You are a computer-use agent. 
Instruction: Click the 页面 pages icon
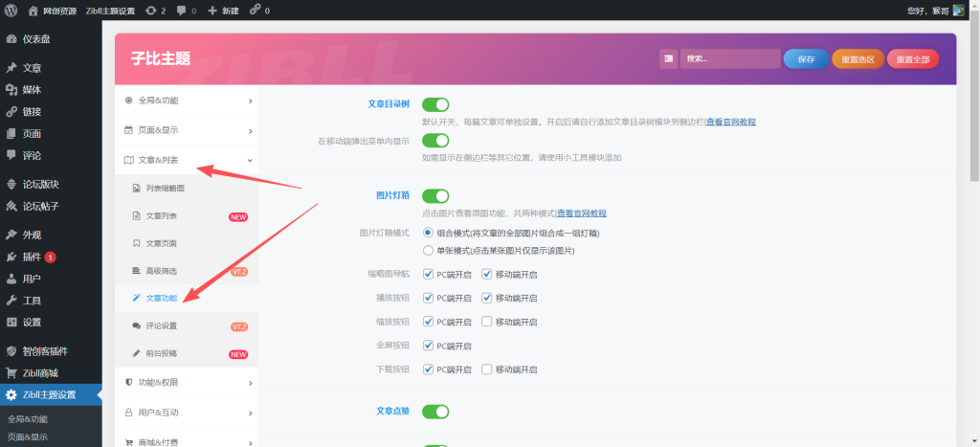coord(11,134)
